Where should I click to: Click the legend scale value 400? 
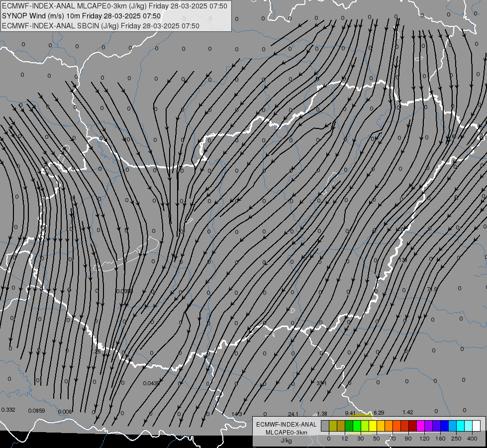coord(472,439)
